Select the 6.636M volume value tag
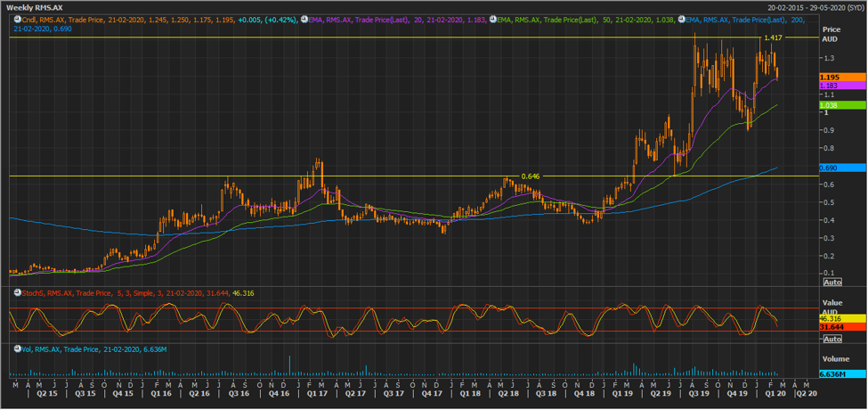 (x=842, y=374)
